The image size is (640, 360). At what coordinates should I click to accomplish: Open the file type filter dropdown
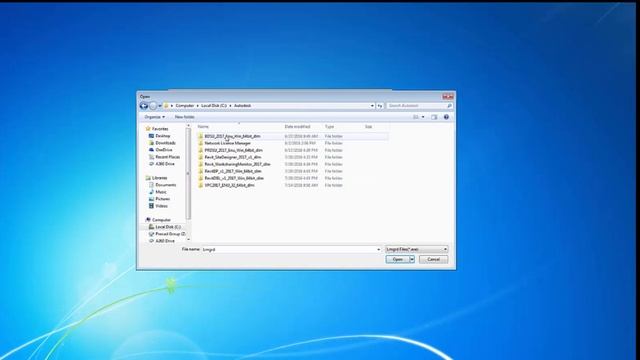click(416, 249)
